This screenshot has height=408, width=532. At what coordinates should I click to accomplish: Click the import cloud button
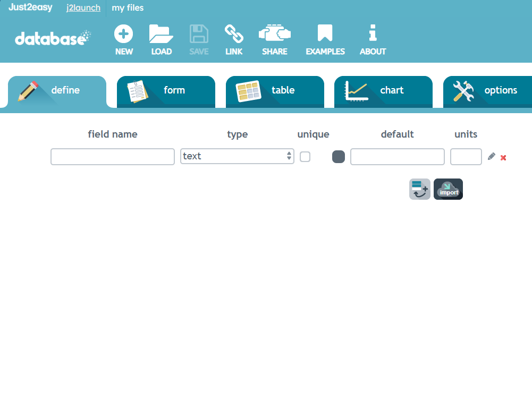pos(448,189)
